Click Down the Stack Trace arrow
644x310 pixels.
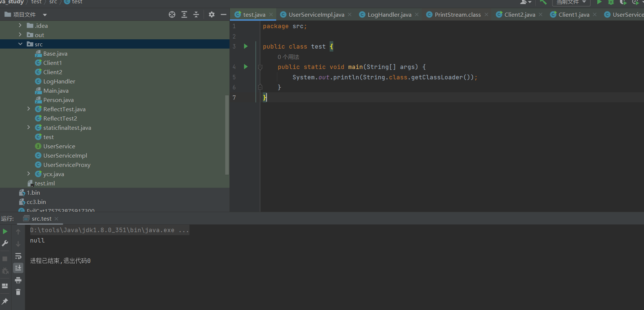click(18, 244)
